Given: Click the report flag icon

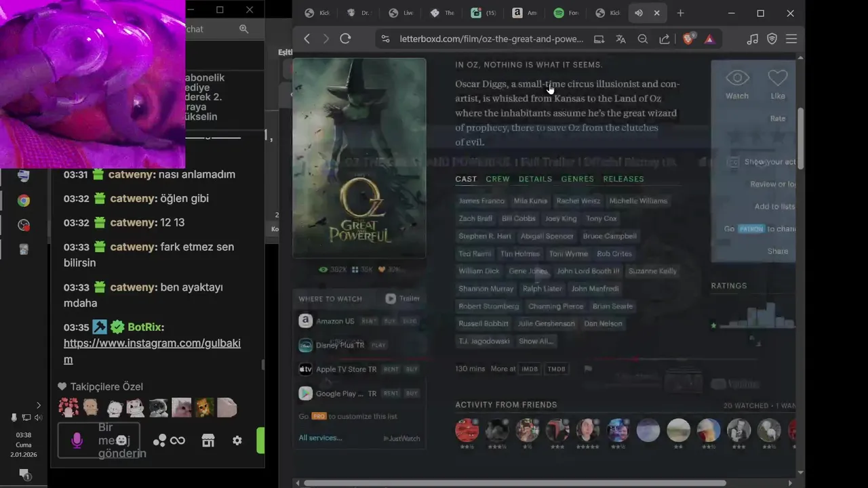Looking at the screenshot, I should point(588,369).
